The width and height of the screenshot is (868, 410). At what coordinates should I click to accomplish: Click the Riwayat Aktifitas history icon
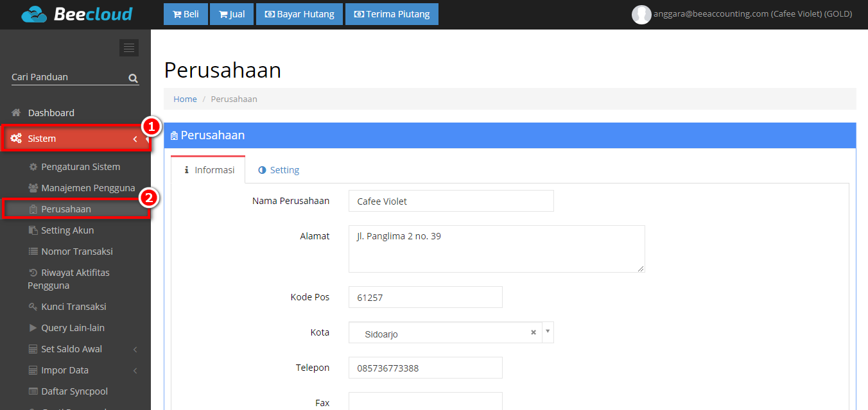click(33, 273)
